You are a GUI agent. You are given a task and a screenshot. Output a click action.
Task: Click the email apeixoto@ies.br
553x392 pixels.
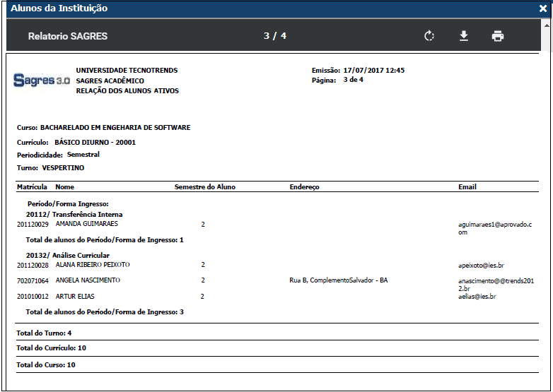click(x=481, y=266)
